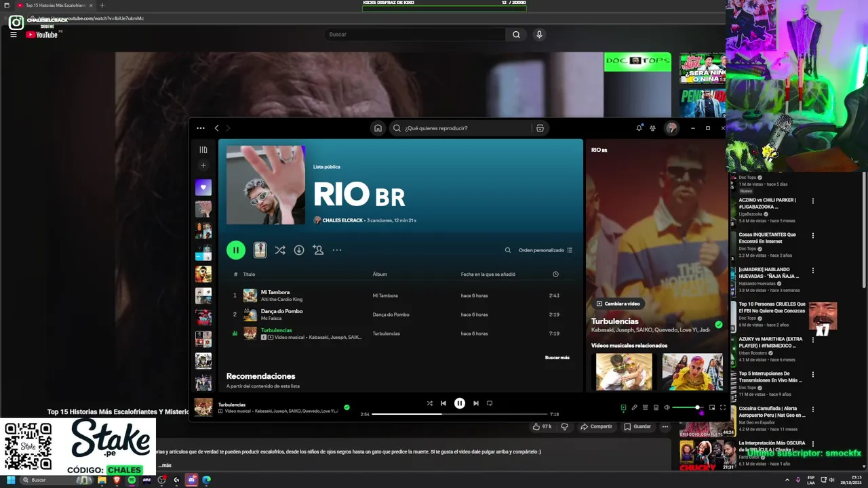This screenshot has width=868, height=488.
Task: Toggle repeat in the player bar
Action: tap(490, 403)
